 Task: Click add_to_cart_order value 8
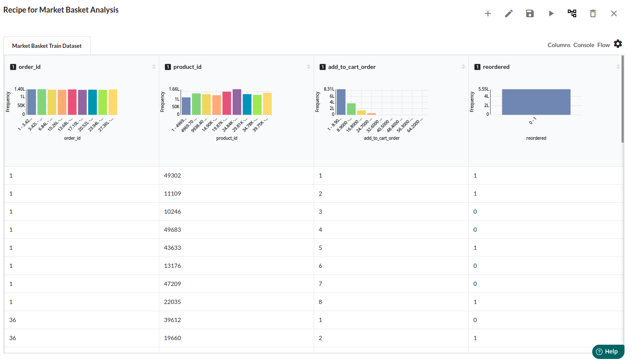point(320,302)
